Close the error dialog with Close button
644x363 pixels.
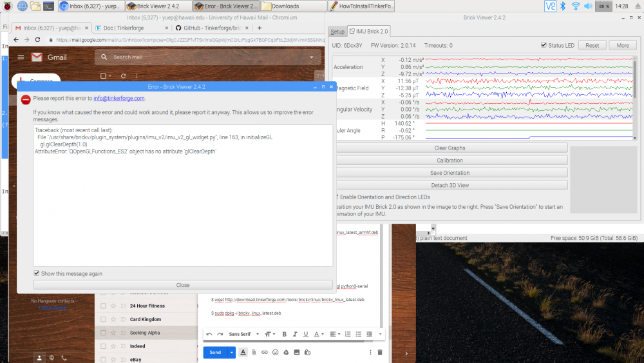(x=183, y=285)
